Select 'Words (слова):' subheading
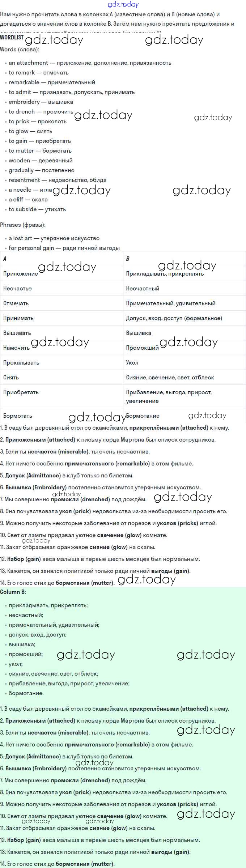246x868 pixels. point(20,50)
